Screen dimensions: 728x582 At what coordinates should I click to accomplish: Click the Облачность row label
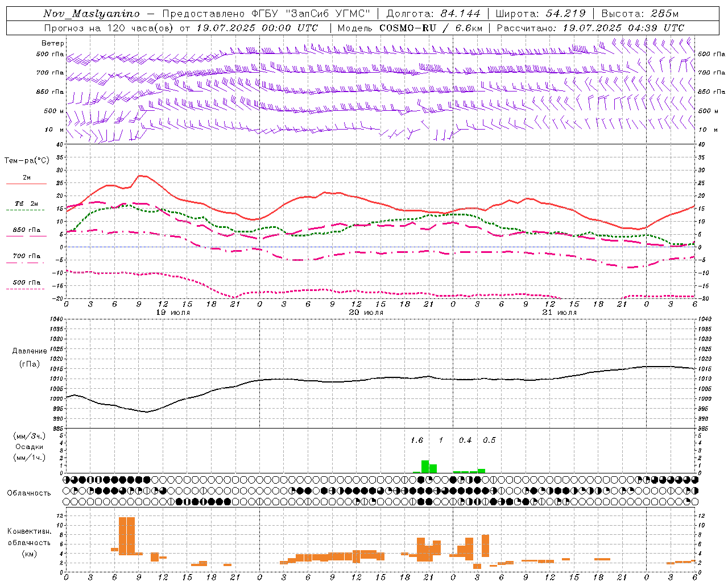click(29, 493)
